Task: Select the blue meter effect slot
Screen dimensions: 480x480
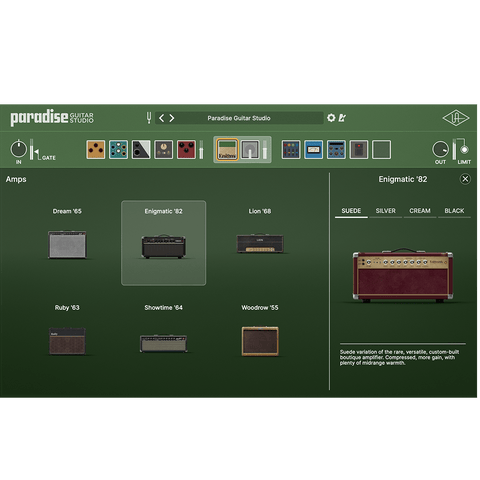Action: pos(314,149)
